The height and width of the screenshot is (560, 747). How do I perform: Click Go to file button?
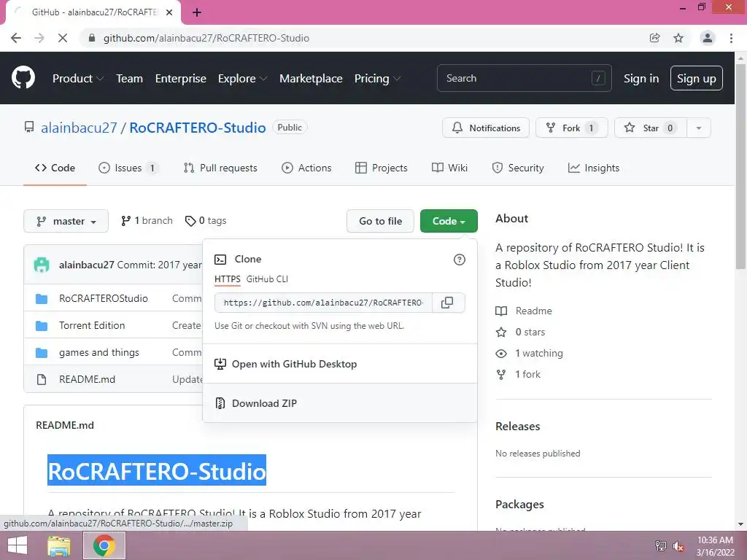380,222
